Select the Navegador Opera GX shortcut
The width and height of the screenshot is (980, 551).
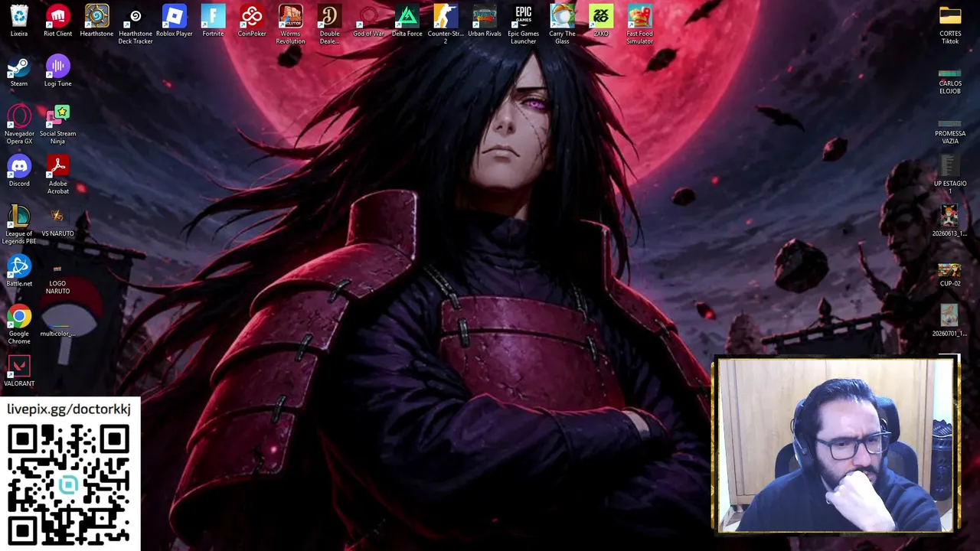(x=19, y=116)
